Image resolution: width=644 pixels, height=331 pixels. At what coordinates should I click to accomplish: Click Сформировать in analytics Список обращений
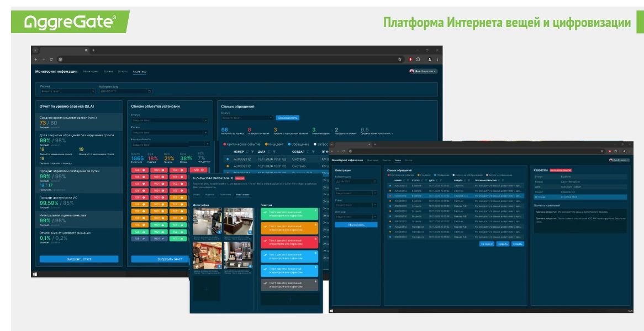pos(288,118)
